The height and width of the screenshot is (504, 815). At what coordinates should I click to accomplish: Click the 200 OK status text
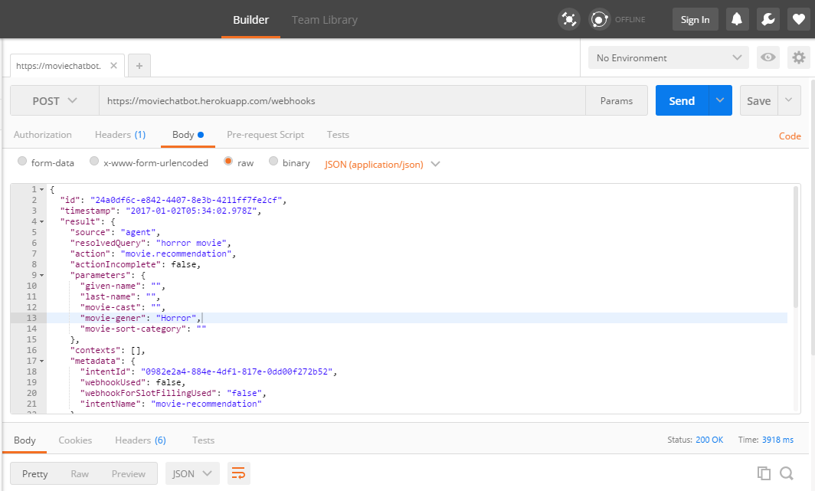pos(709,440)
